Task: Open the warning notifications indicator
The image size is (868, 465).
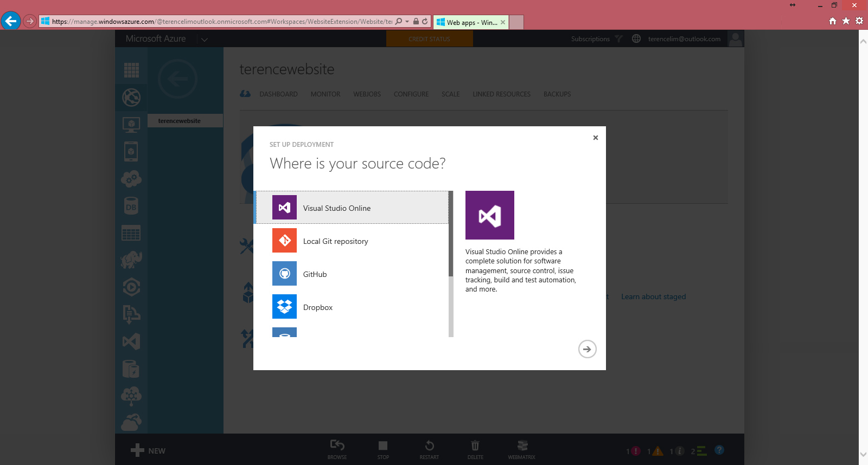Action: point(655,451)
